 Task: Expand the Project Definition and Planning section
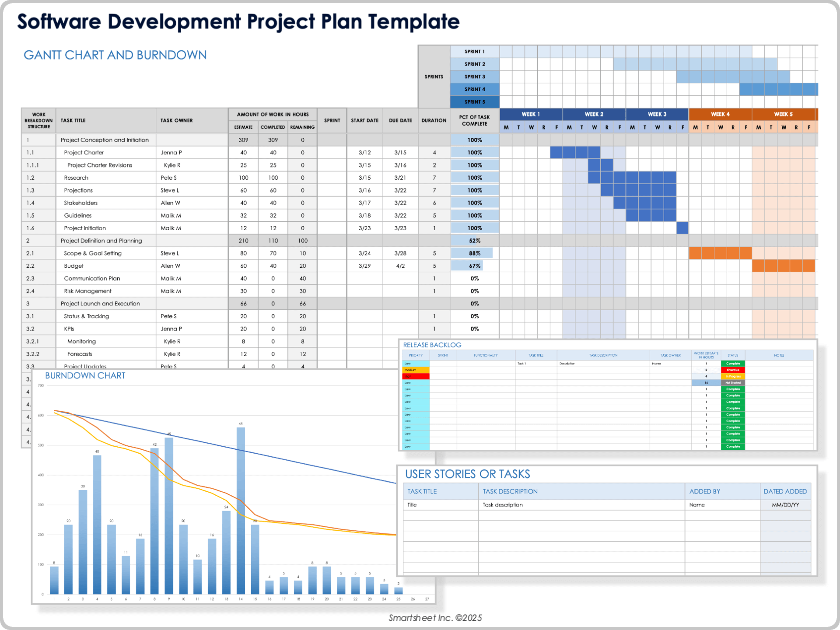(101, 240)
